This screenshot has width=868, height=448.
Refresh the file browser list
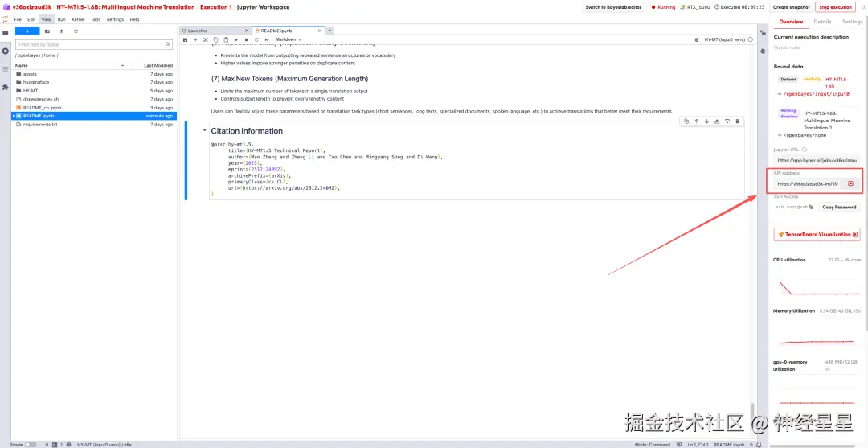(76, 31)
